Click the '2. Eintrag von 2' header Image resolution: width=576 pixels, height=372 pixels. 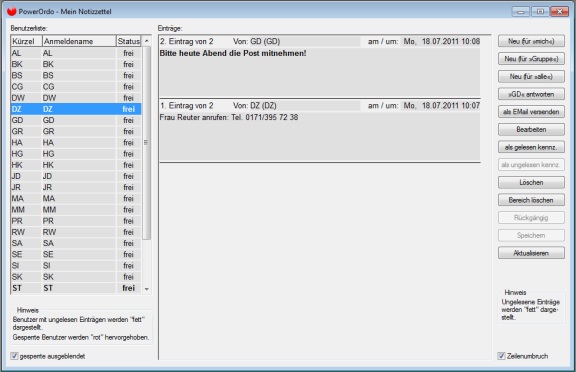pos(187,41)
